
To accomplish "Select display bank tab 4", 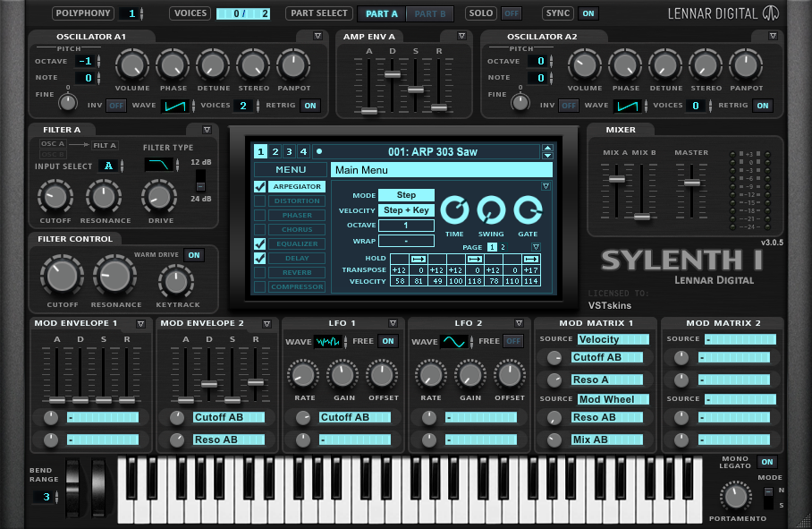I will coord(303,151).
